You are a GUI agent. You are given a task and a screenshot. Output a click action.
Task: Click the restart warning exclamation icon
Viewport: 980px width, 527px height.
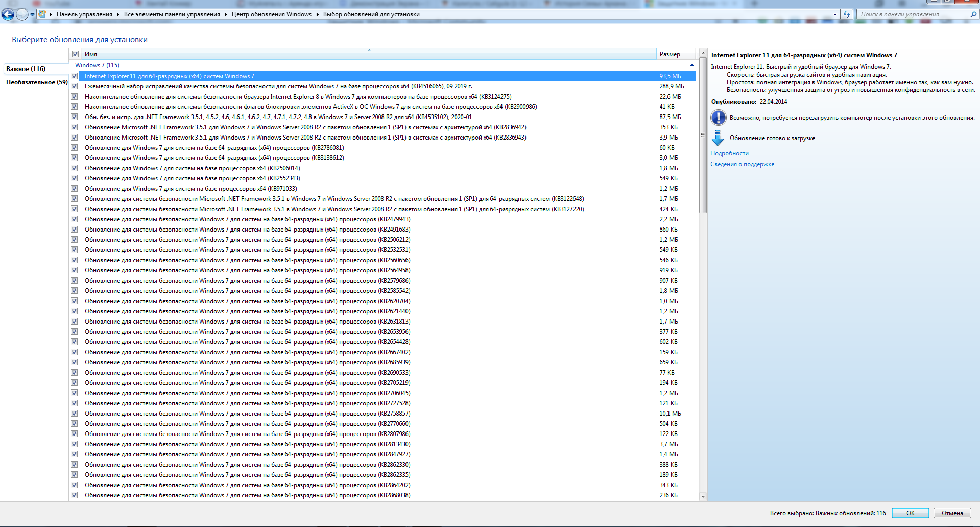pos(718,118)
